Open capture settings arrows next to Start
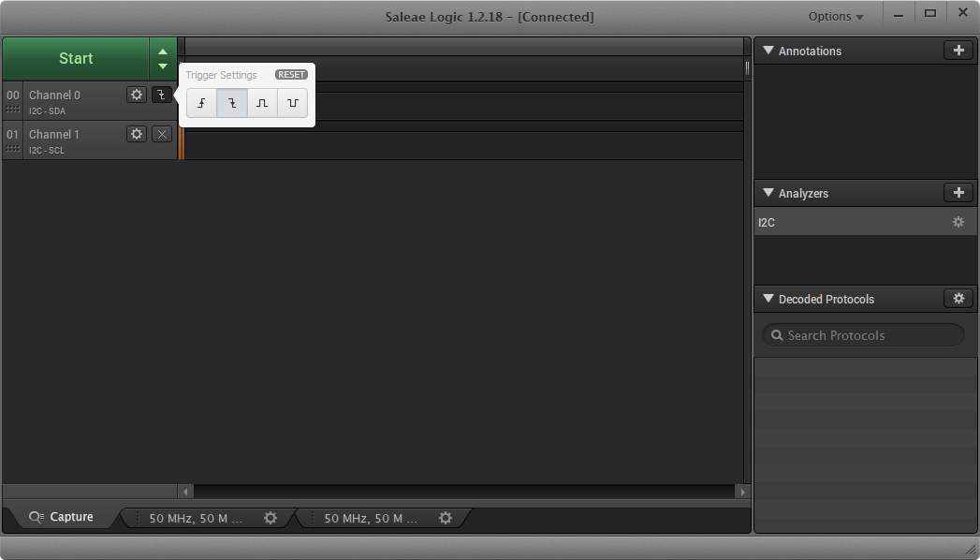This screenshot has height=560, width=980. 163,58
